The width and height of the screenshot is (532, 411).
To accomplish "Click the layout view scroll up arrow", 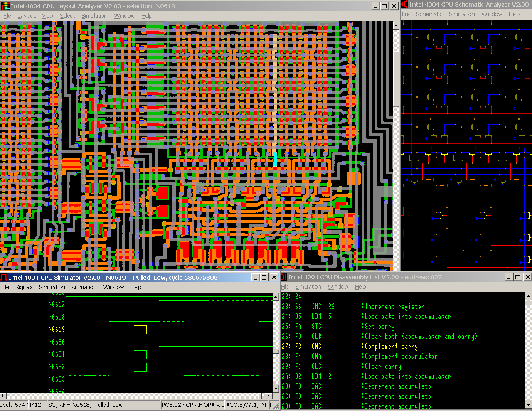I will [x=396, y=25].
